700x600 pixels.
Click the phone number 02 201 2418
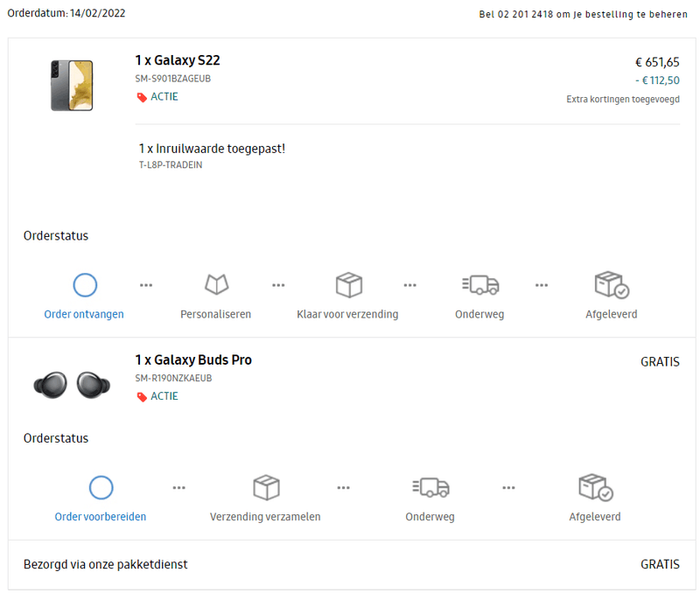[529, 14]
